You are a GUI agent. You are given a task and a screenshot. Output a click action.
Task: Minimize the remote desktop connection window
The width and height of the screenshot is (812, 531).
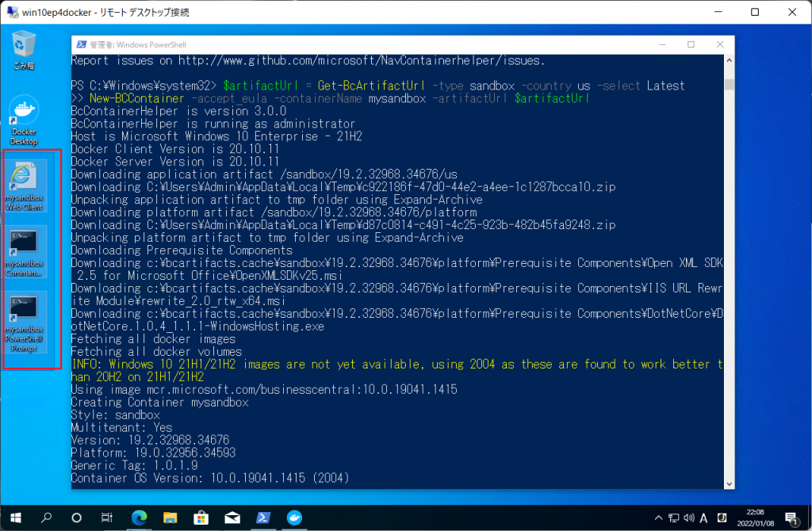(x=718, y=12)
